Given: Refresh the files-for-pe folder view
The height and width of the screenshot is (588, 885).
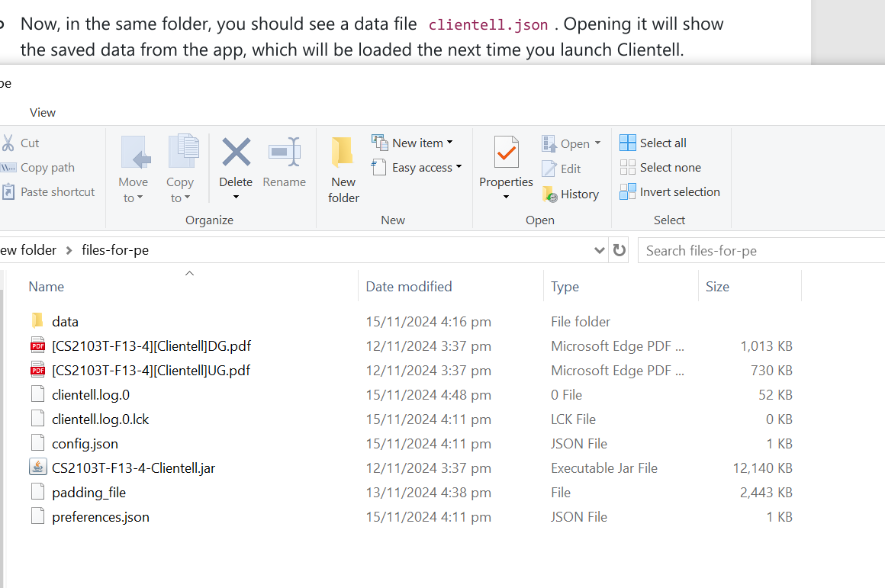Looking at the screenshot, I should (619, 250).
